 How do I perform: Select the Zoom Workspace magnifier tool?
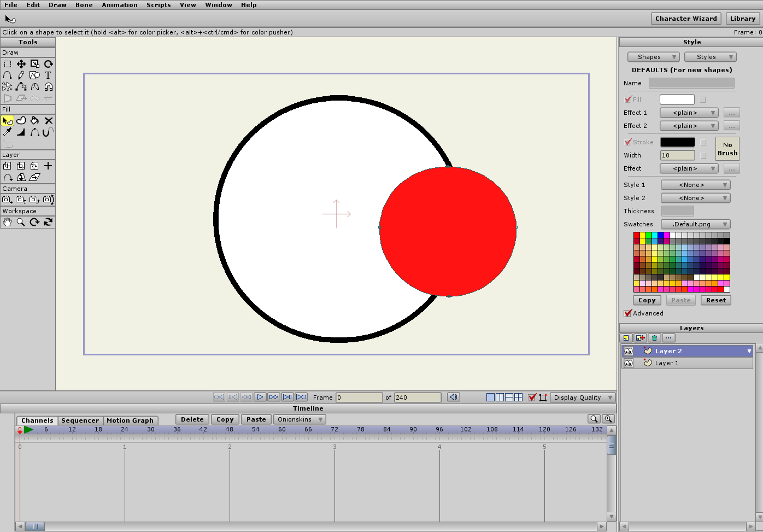[x=21, y=222]
